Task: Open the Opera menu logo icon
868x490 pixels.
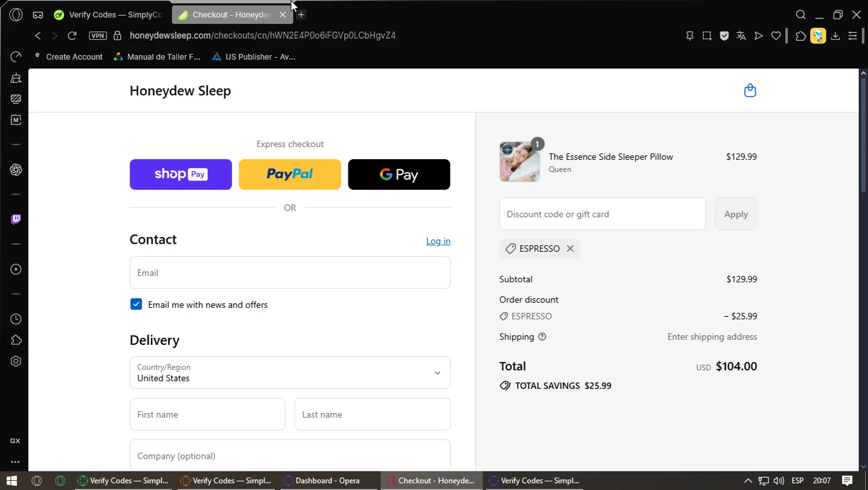Action: pyautogui.click(x=16, y=15)
